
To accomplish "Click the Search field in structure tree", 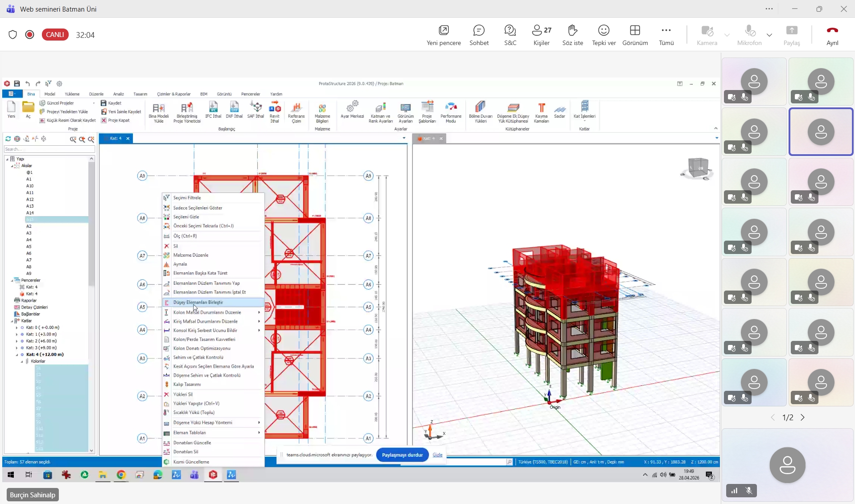I will coord(49,149).
